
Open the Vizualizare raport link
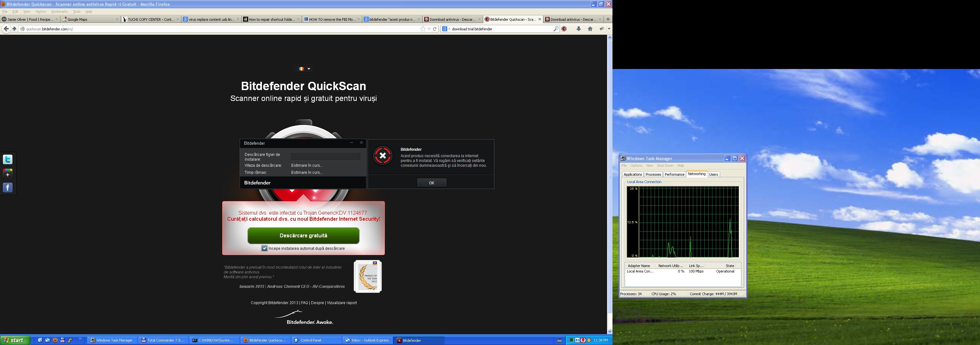342,303
